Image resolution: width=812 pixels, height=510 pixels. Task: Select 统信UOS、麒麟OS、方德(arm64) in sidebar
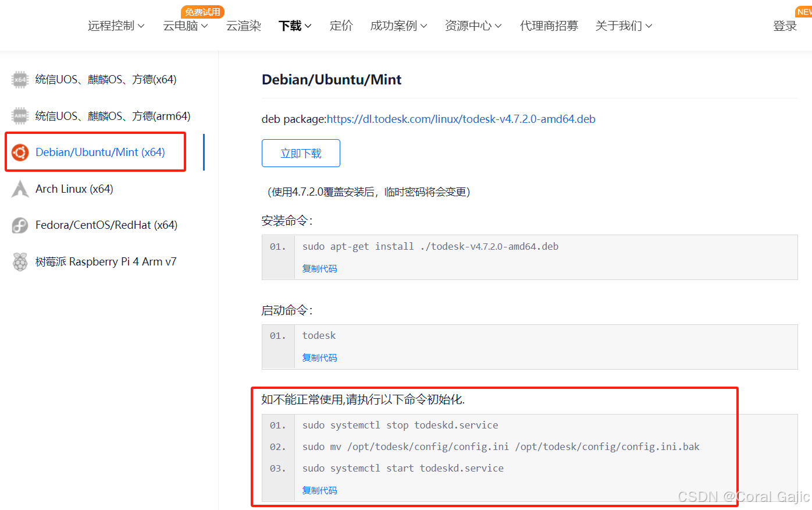(x=113, y=116)
